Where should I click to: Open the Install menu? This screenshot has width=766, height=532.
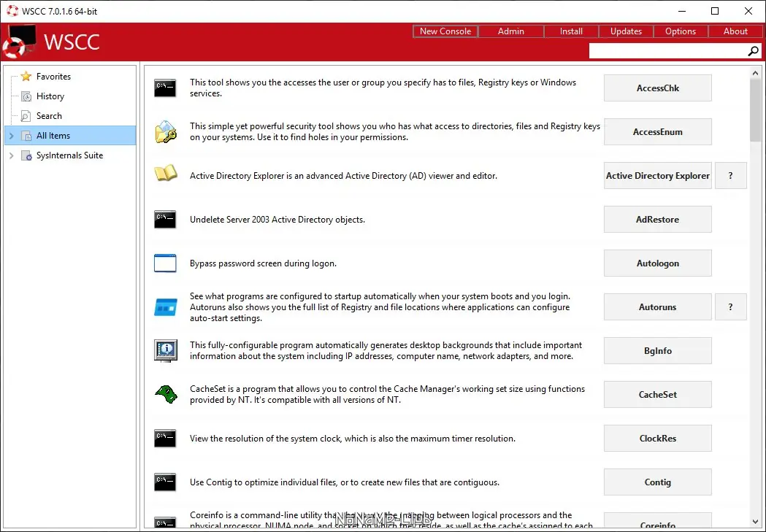click(571, 31)
